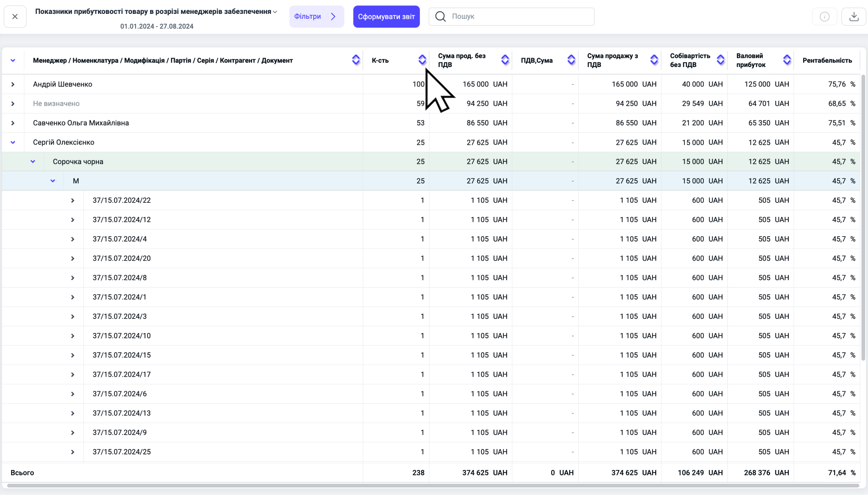Click Андрій Шевченко's 125 000 UAH profit

click(x=766, y=84)
